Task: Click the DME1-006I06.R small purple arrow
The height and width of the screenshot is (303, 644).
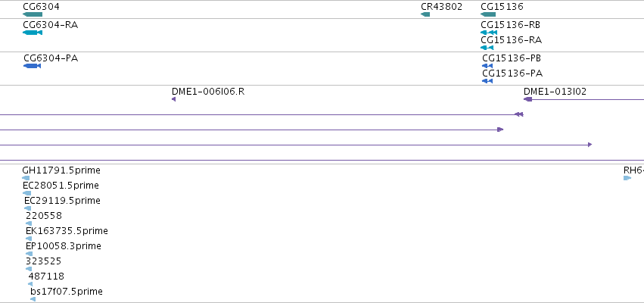Action: pyautogui.click(x=174, y=99)
